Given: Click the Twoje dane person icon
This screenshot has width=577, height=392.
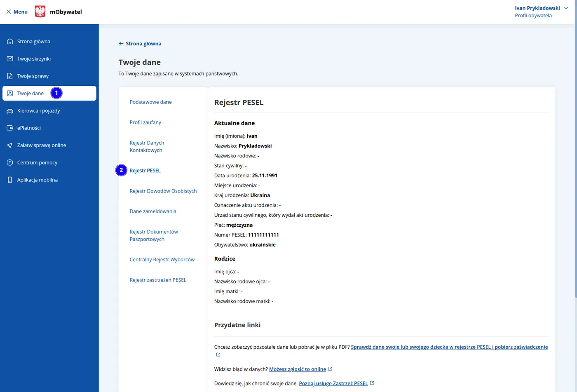Looking at the screenshot, I should tap(10, 94).
